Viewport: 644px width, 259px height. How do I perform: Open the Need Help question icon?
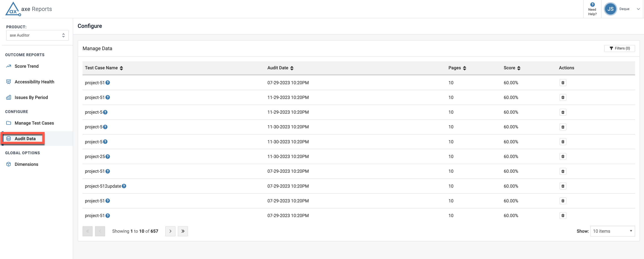coord(592,5)
